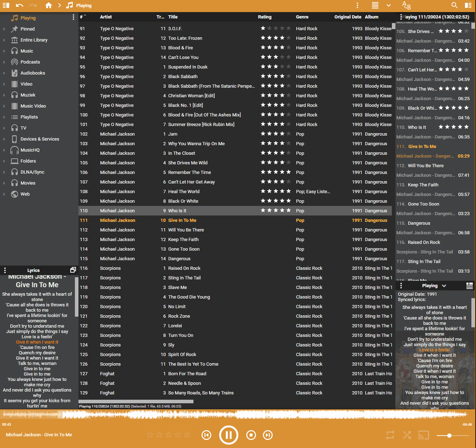The height and width of the screenshot is (448, 476).
Task: Expand the DLNA/Sync node
Action: [4, 172]
